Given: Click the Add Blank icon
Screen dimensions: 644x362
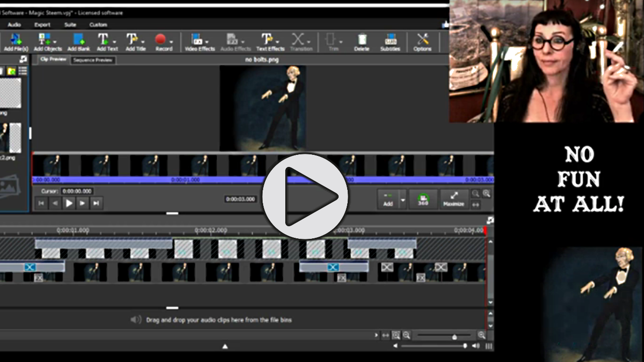Looking at the screenshot, I should click(x=78, y=42).
